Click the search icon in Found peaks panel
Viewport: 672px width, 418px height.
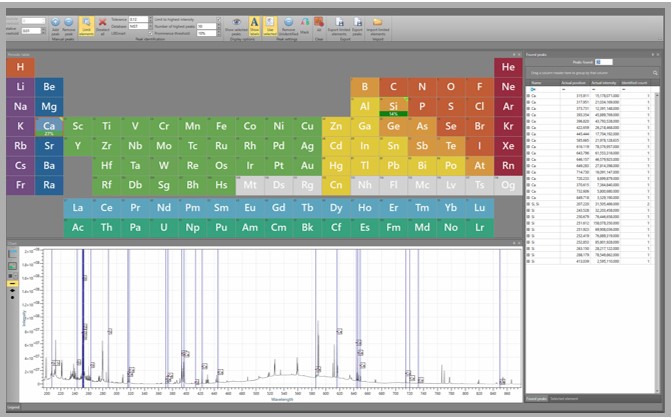pos(655,73)
